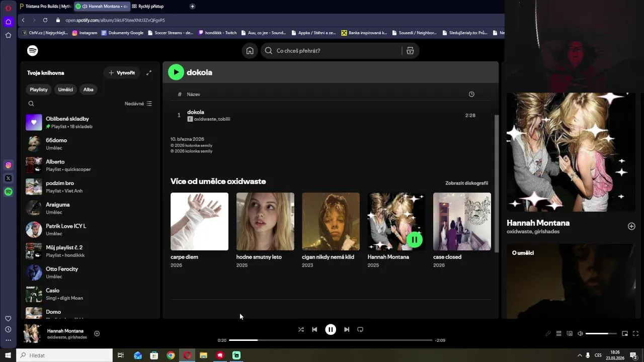This screenshot has width=644, height=362.
Task: Open the Spotify home page icon
Action: point(250,51)
